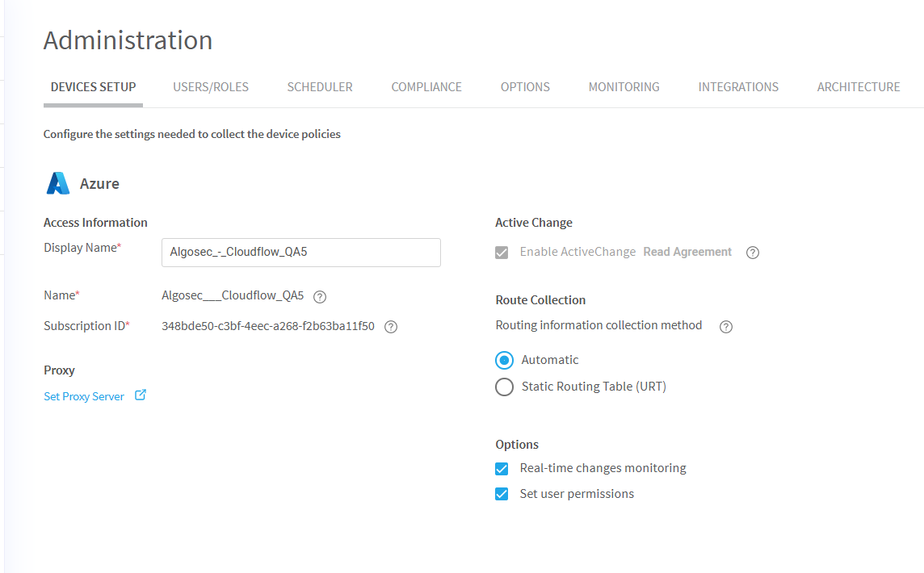The width and height of the screenshot is (924, 573).
Task: Click help icon beside Subscription ID
Action: click(x=391, y=327)
